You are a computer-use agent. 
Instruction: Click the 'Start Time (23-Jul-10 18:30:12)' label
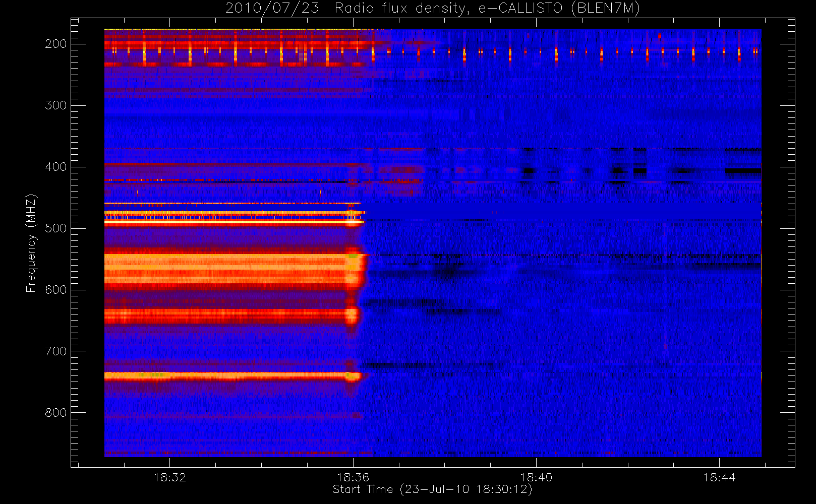pyautogui.click(x=433, y=489)
